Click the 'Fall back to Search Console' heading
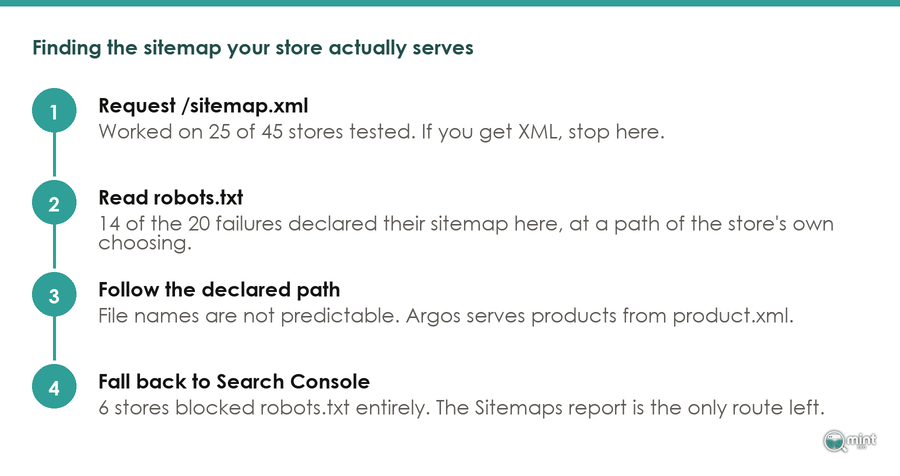This screenshot has height=476, width=900. tap(234, 381)
